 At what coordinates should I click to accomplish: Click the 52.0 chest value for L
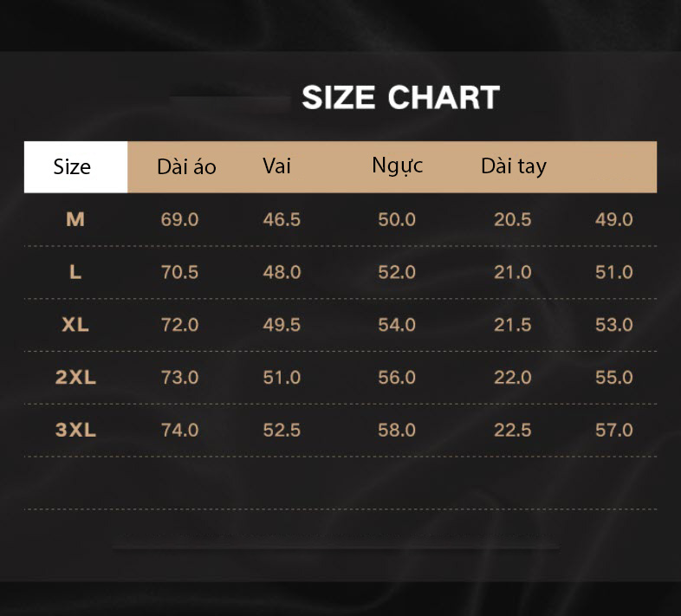(397, 272)
